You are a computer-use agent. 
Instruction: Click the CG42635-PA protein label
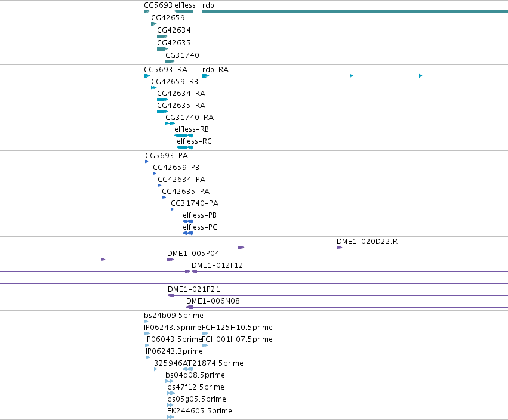[186, 192]
